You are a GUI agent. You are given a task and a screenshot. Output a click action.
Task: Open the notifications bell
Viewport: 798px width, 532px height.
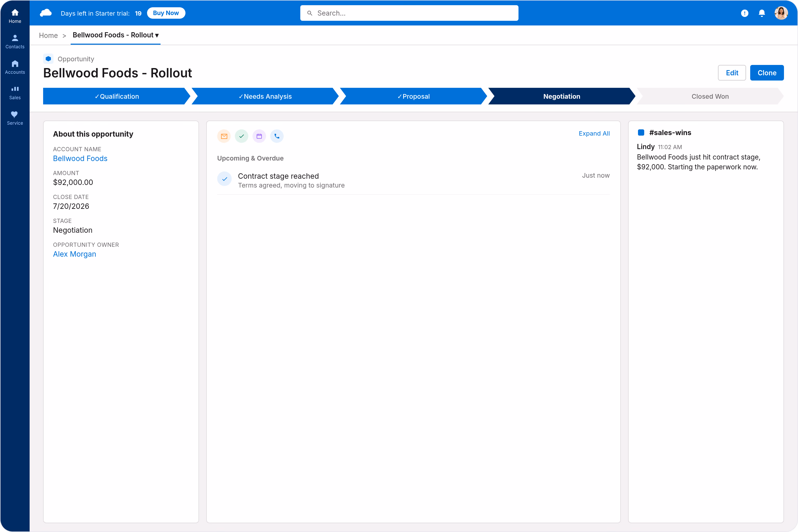(762, 13)
